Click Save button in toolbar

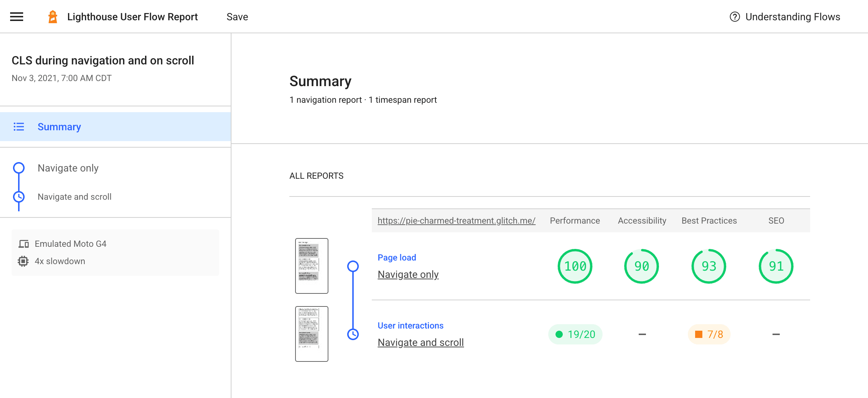[x=237, y=16]
